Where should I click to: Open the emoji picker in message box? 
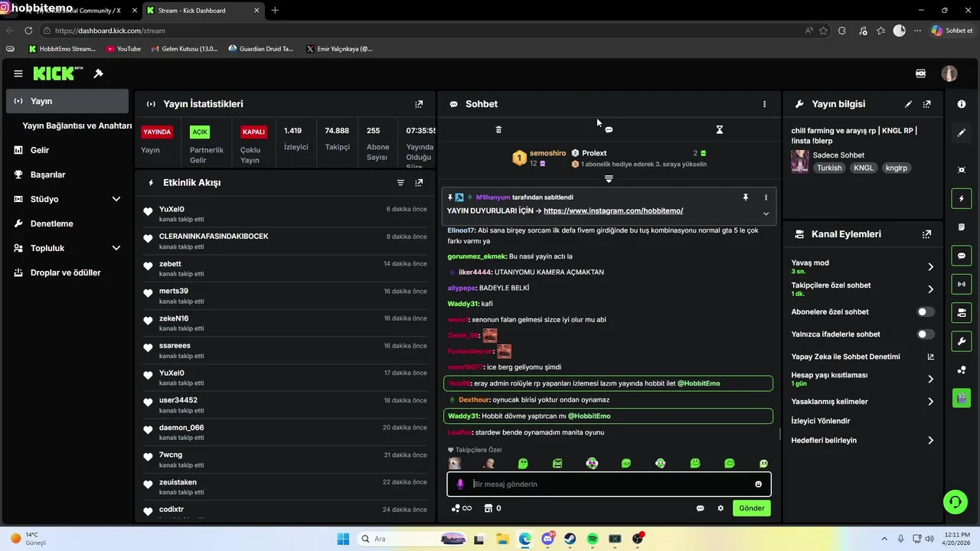click(759, 484)
